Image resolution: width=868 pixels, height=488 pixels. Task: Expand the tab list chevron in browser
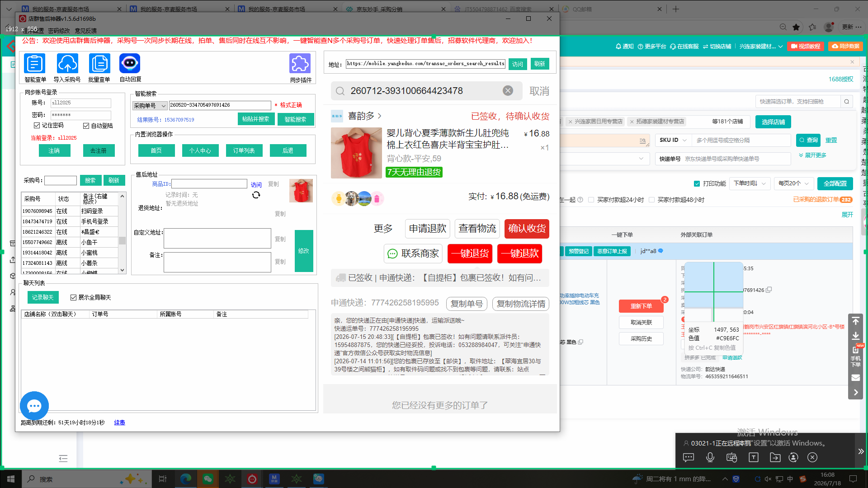[x=9, y=9]
